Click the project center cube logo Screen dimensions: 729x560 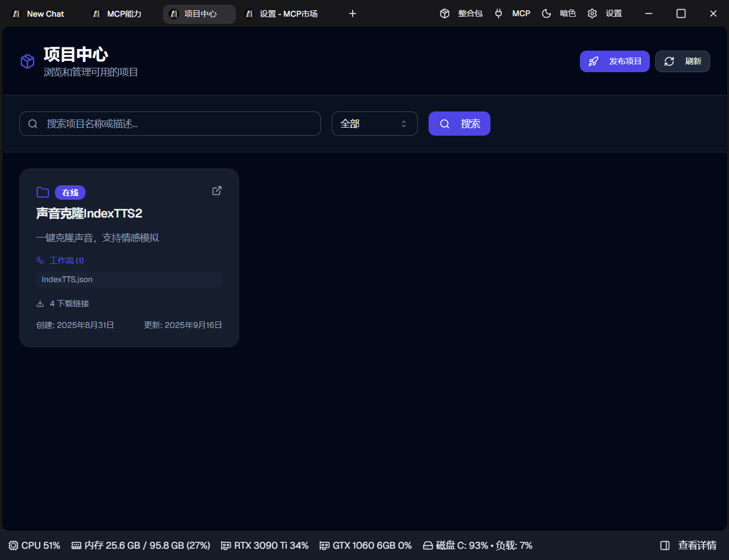[x=27, y=61]
